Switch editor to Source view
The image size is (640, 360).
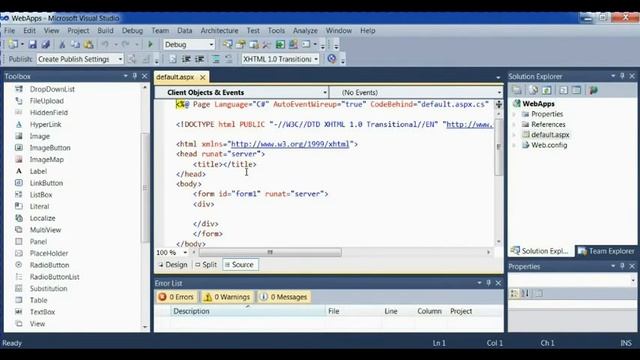[240, 264]
